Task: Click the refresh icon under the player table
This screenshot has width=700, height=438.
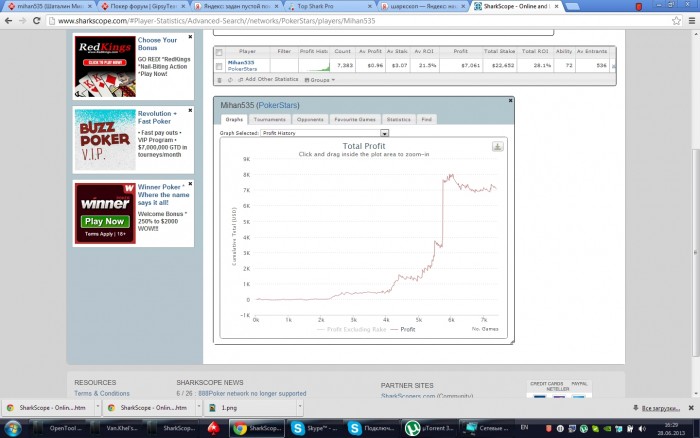Action: pos(230,80)
